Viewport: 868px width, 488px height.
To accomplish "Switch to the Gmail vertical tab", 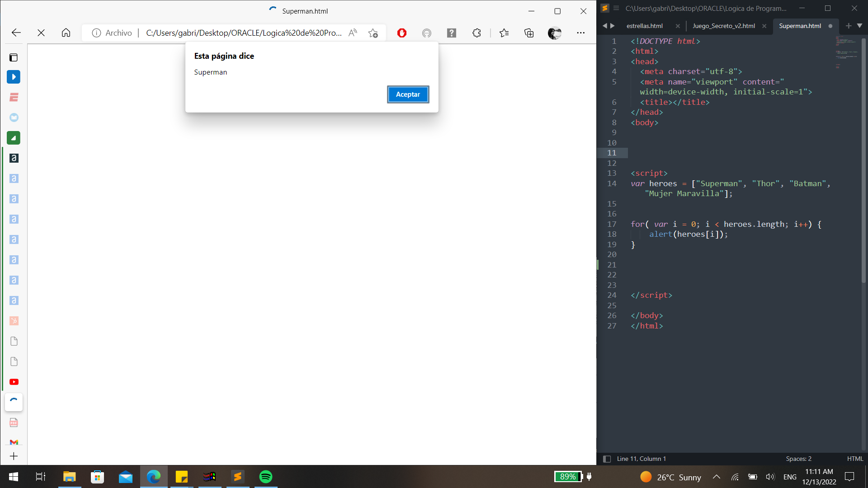I will (14, 442).
